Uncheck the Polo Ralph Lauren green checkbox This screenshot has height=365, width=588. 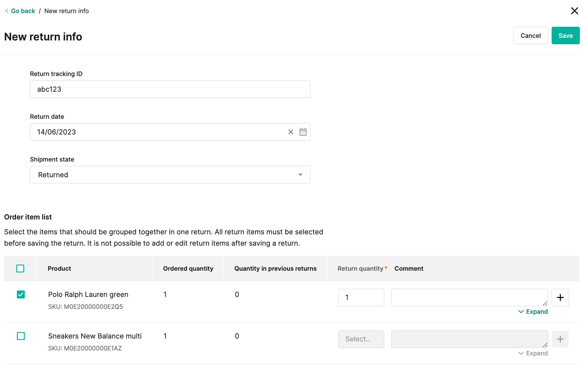[21, 294]
